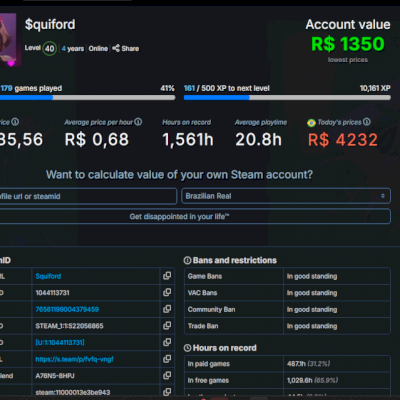The image size is (400, 400).
Task: Click the 487.1h paid games value
Action: pyautogui.click(x=296, y=364)
